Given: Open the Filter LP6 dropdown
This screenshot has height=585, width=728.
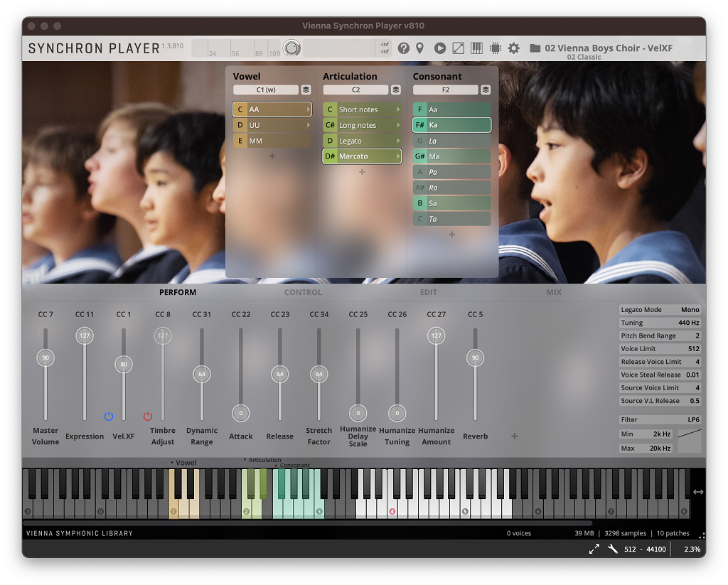Looking at the screenshot, I should (x=660, y=419).
